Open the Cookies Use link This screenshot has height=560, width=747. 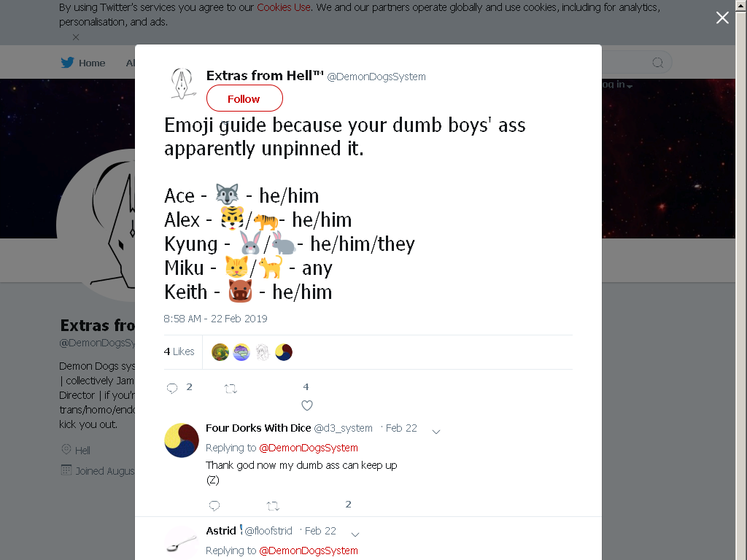284,7
